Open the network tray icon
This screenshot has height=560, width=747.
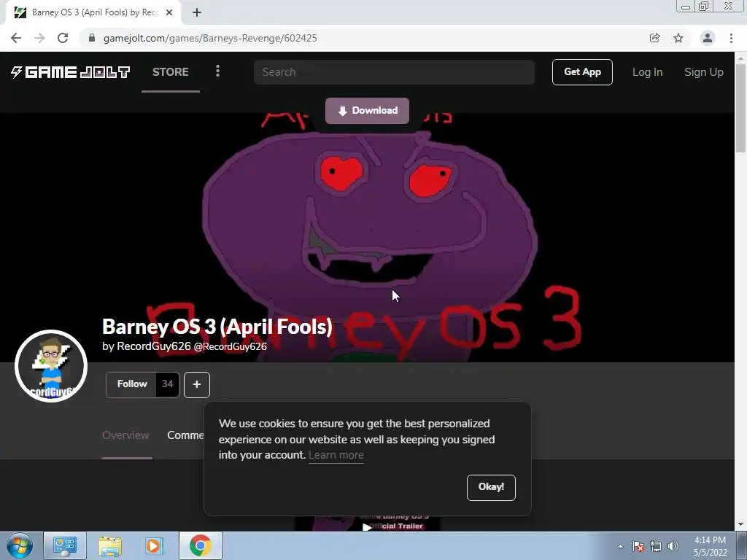pos(656,546)
